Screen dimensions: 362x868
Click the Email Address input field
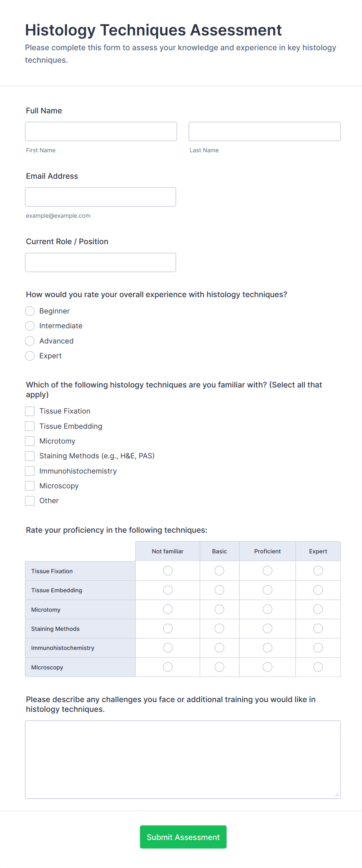tap(100, 197)
